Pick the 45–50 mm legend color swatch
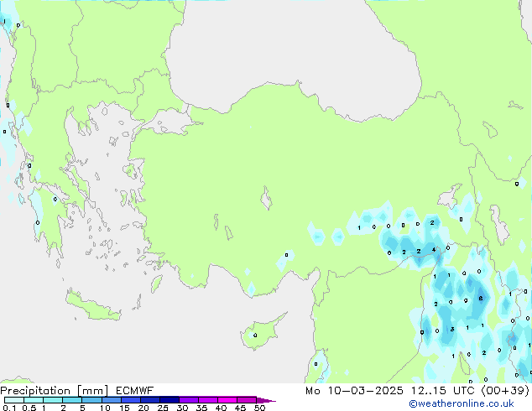This screenshot has height=411, width=532. tap(247, 400)
